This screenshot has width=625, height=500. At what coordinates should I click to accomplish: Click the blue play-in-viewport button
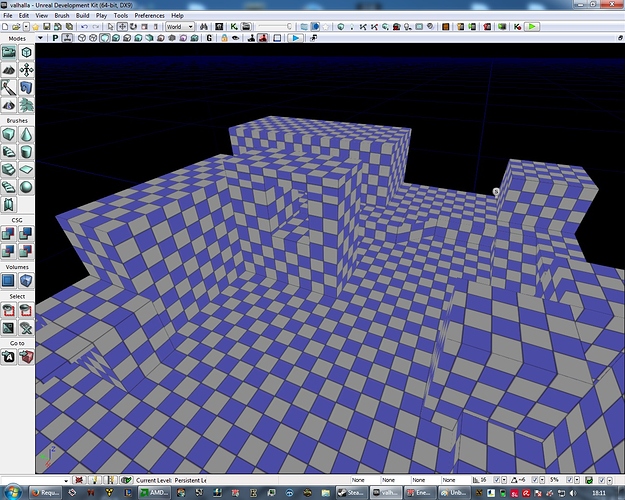pos(296,38)
